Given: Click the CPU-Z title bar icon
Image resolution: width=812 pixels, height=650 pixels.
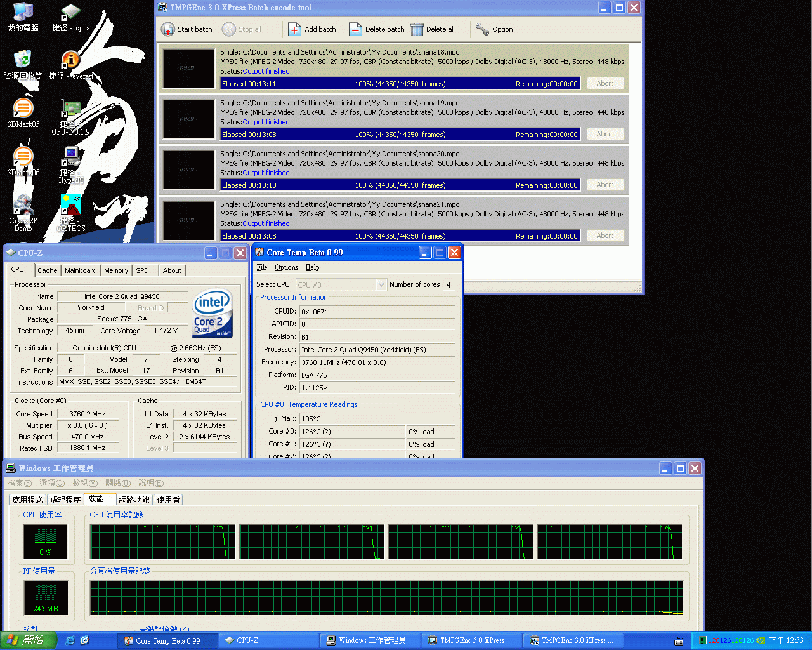Looking at the screenshot, I should [x=11, y=253].
